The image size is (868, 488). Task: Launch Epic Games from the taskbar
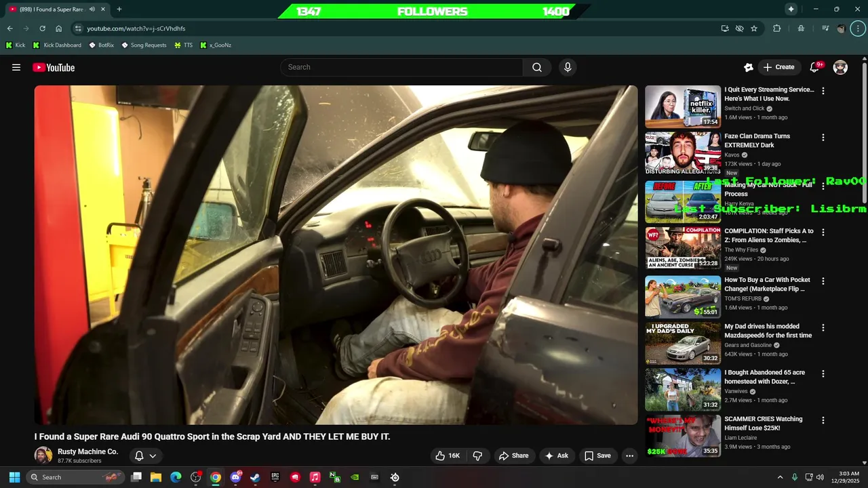[x=275, y=477]
